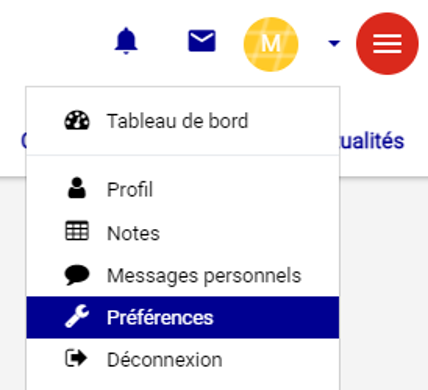Click the Déconnexion logout arrow icon
Viewport: 428px width, 390px height.
coord(76,358)
